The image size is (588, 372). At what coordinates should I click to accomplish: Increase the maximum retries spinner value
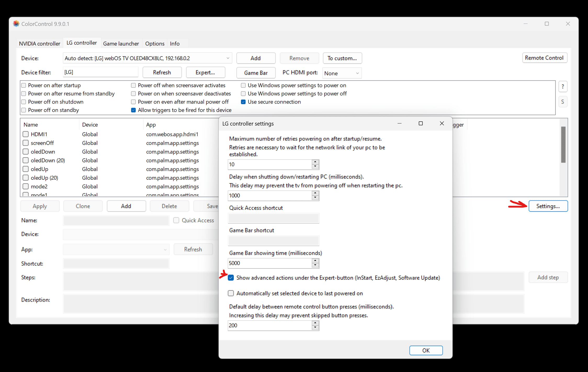point(315,162)
